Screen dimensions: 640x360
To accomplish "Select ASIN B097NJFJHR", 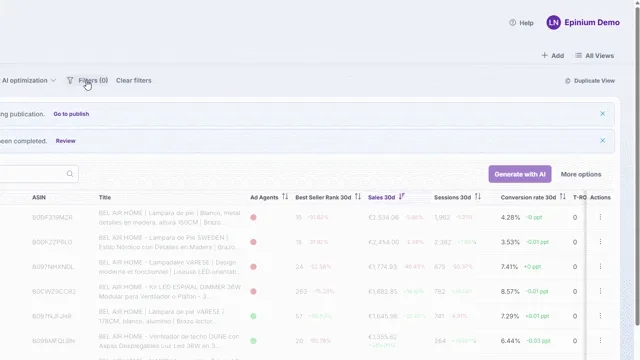I will click(x=52, y=316).
